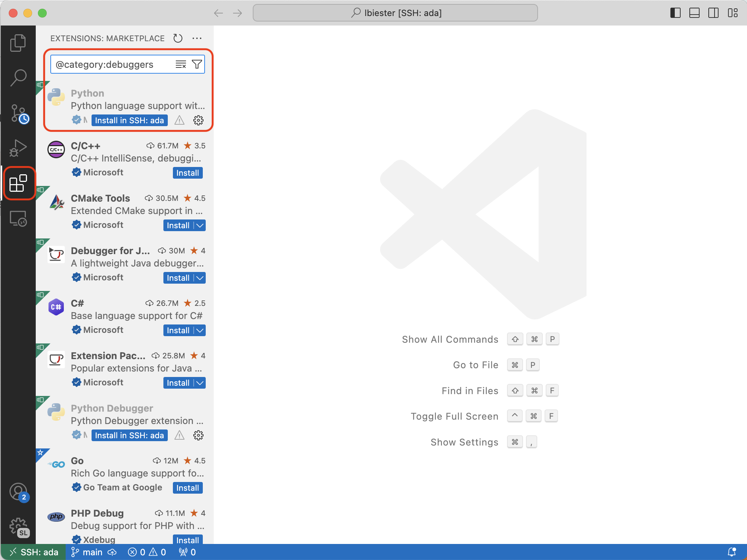Install the C/C++ extension
The image size is (747, 560).
[187, 173]
